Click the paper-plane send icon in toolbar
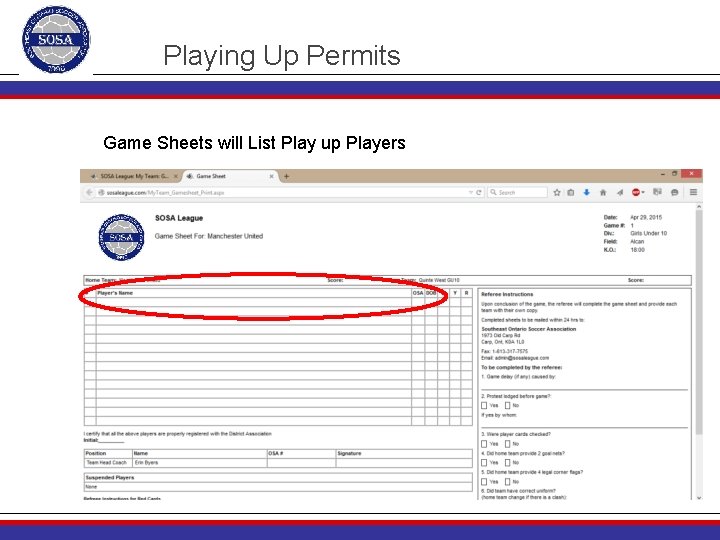This screenshot has height=540, width=720. pyautogui.click(x=619, y=192)
